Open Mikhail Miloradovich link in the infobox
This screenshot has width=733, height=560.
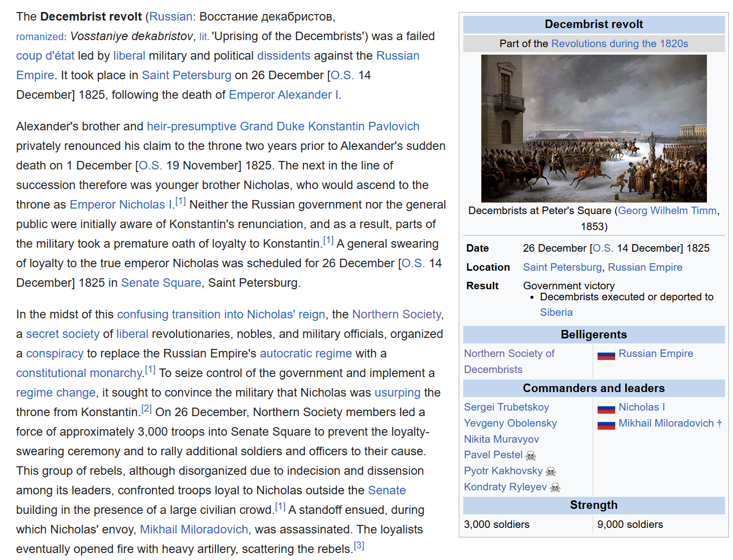click(x=666, y=423)
